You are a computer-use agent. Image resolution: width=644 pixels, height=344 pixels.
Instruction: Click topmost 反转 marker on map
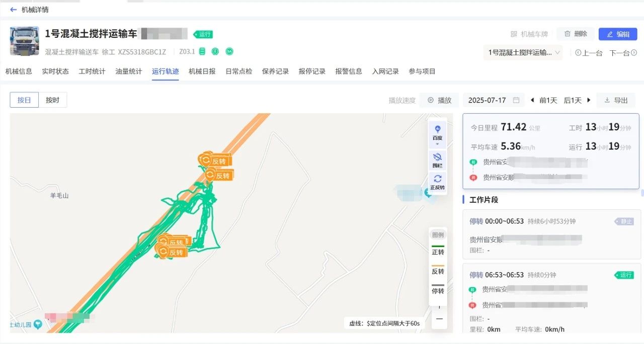215,160
